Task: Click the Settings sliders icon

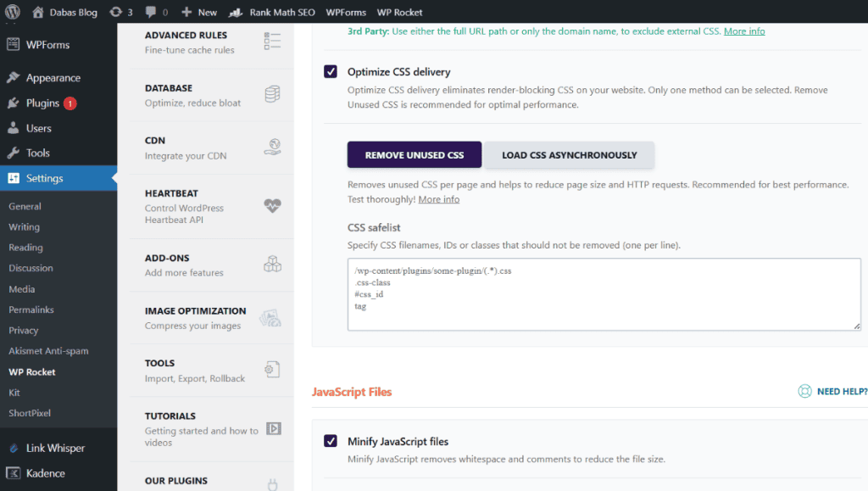Action: tap(14, 178)
